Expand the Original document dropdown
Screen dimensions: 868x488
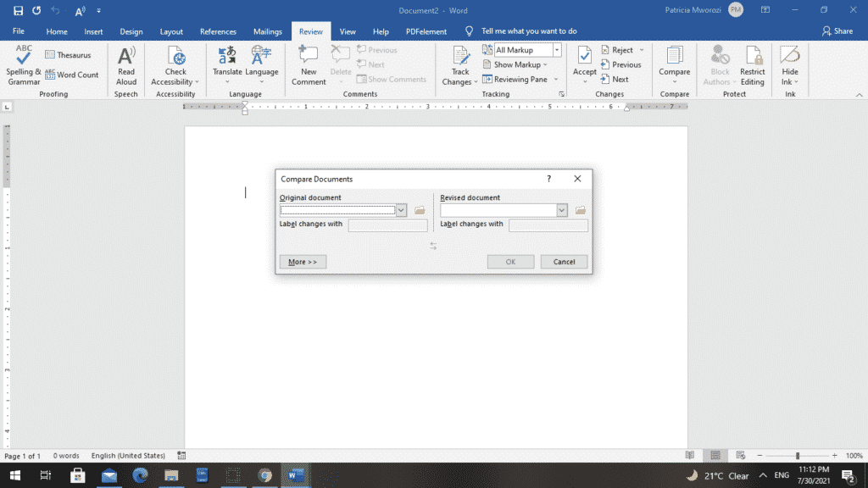pyautogui.click(x=401, y=210)
